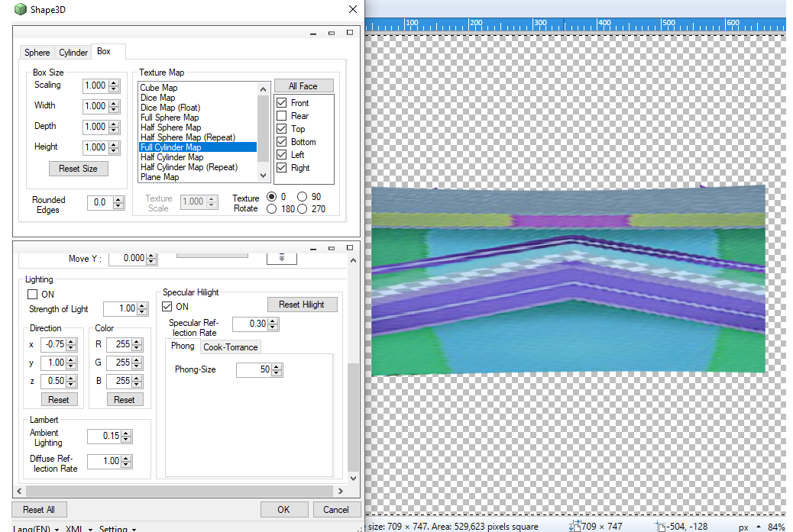Click the Phong-Size value field
The height and width of the screenshot is (532, 793).
pyautogui.click(x=254, y=369)
